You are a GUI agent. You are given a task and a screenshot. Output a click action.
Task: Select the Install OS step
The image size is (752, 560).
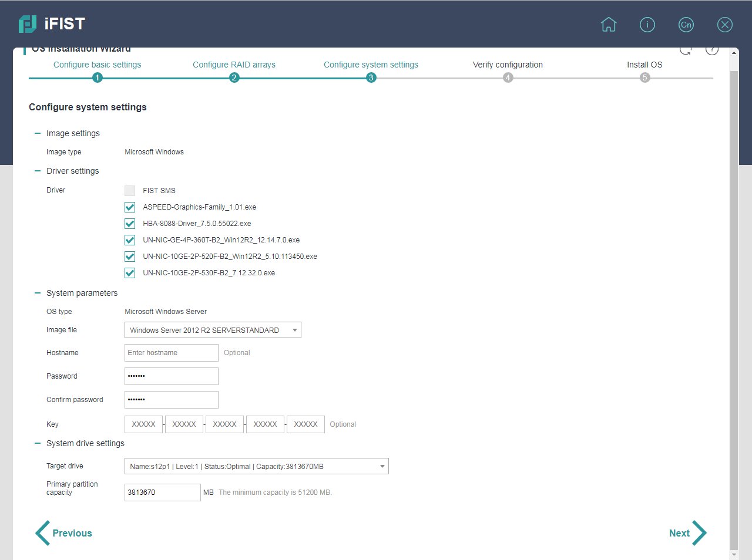(x=644, y=65)
